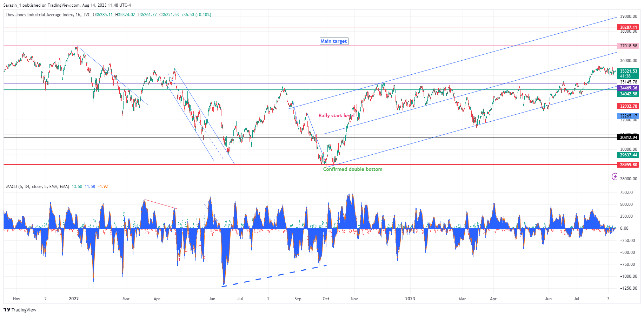Viewport: 644px width, 316px height.
Task: Click the close value C35321.53 in legend
Action: (x=169, y=15)
